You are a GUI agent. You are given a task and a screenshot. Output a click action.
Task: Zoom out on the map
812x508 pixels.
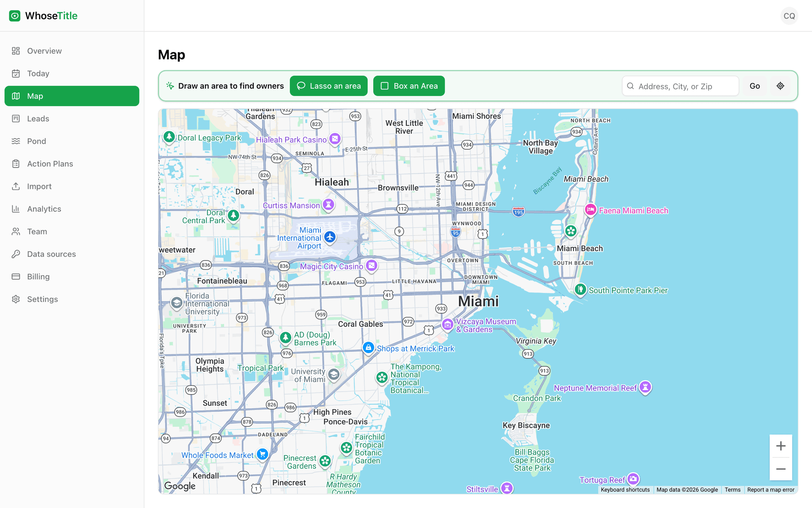point(781,469)
